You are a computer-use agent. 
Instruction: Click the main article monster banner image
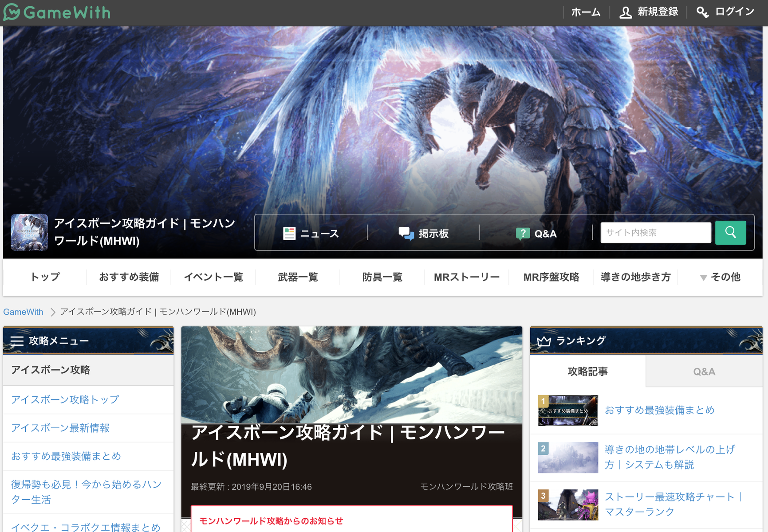[351, 375]
